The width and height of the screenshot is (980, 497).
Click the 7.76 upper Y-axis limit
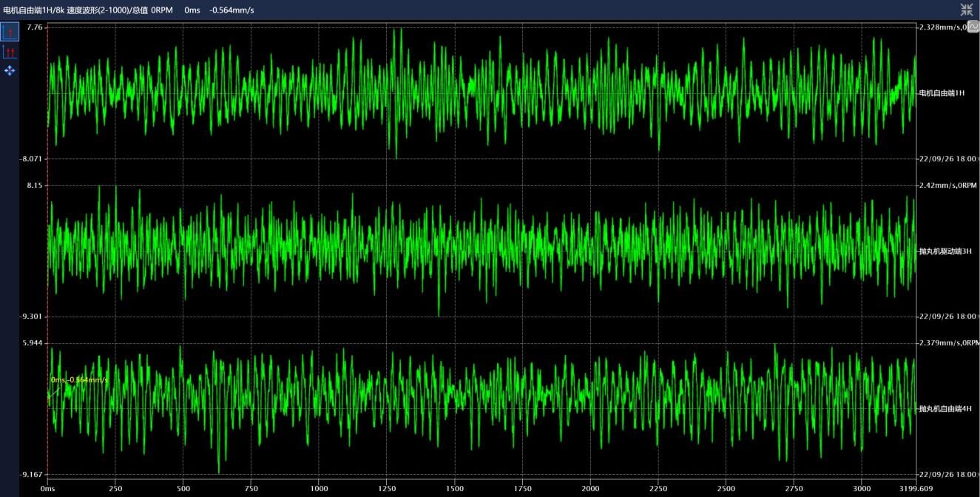tap(36, 27)
